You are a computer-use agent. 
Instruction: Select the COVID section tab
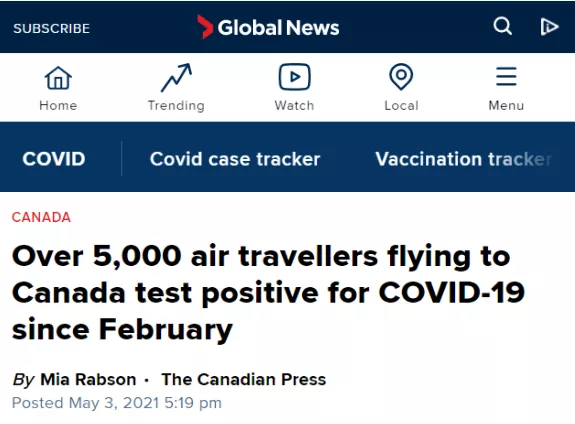coord(54,159)
